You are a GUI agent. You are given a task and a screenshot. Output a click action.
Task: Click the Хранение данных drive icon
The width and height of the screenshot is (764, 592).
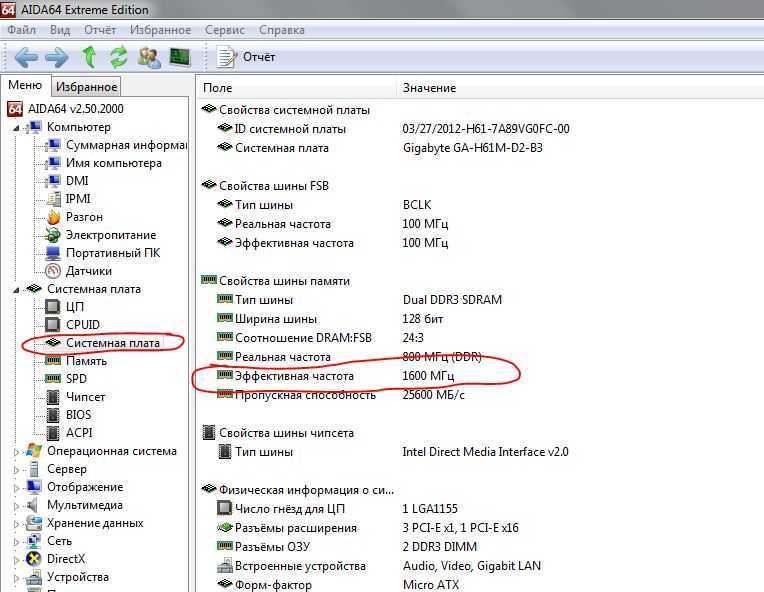pos(34,523)
